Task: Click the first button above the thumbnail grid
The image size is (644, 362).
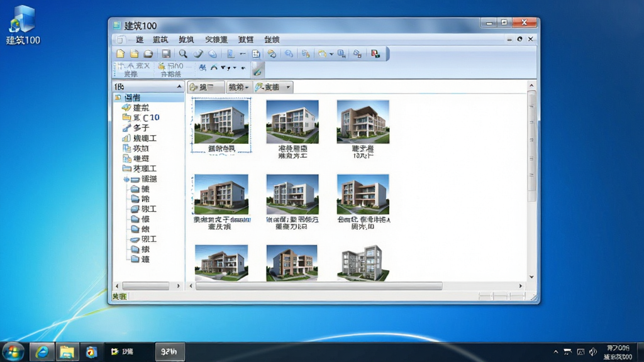Action: 206,87
